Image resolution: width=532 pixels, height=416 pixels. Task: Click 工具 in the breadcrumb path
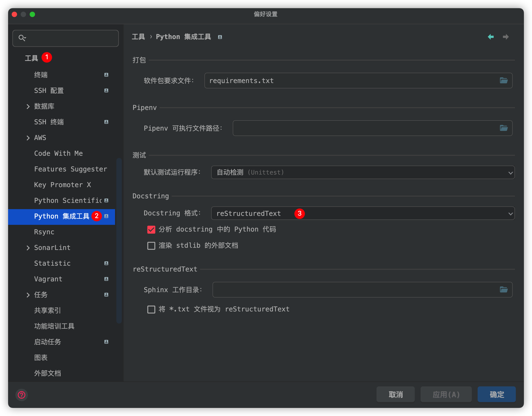point(138,37)
